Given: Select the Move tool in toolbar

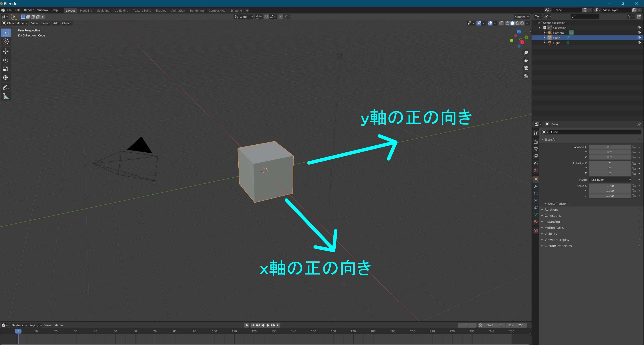Looking at the screenshot, I should [x=5, y=51].
